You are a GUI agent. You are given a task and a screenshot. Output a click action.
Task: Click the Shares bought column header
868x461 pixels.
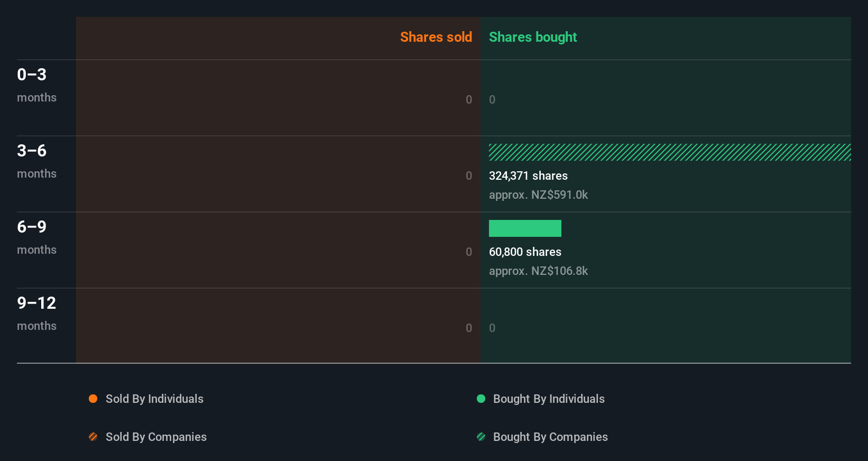click(533, 37)
